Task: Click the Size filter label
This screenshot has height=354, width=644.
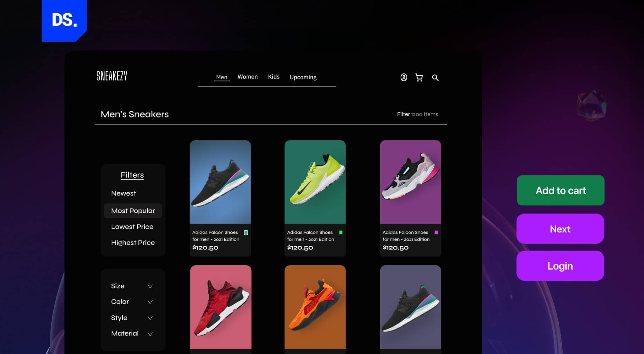Action: 118,286
